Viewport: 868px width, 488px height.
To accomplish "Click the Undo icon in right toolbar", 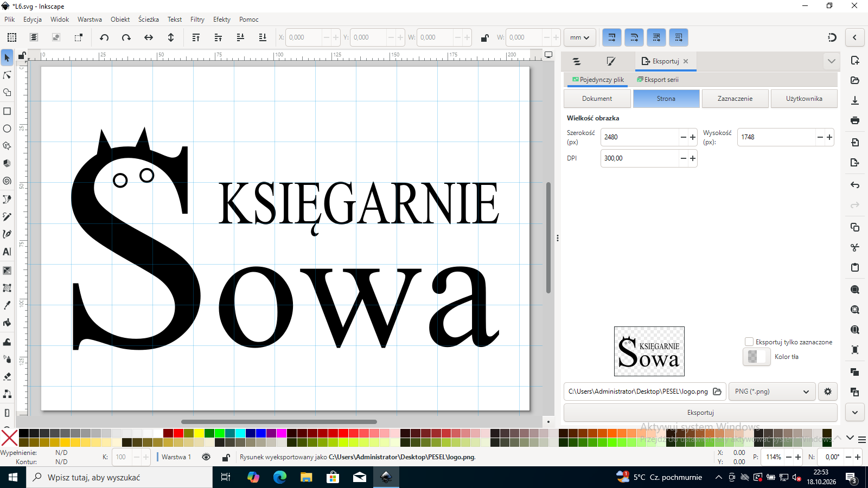I will [x=855, y=185].
